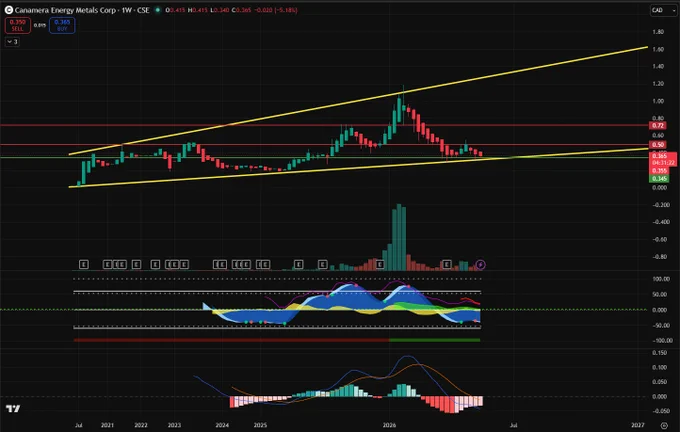Viewport: 680px width, 432px height.
Task: Click the 0.365 current price countdown label
Action: [663, 159]
